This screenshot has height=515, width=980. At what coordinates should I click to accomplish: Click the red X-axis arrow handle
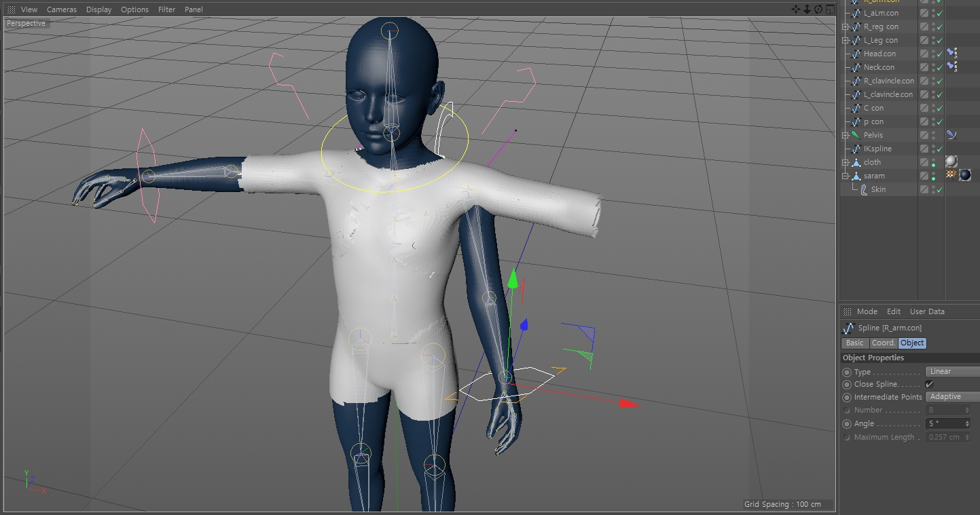[630, 404]
